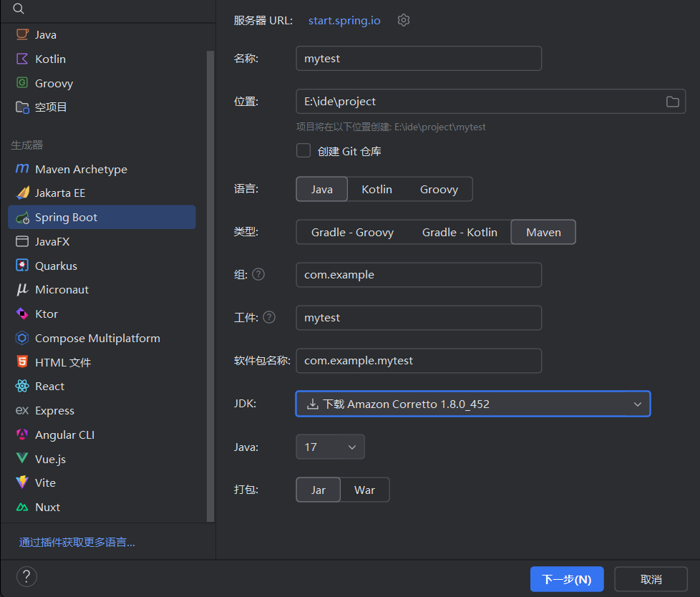The width and height of the screenshot is (700, 597).
Task: Open the start.spring.io server link
Action: tap(344, 20)
